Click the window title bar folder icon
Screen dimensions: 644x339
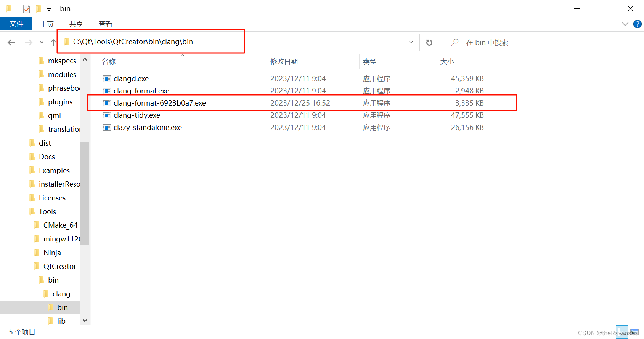click(8, 8)
